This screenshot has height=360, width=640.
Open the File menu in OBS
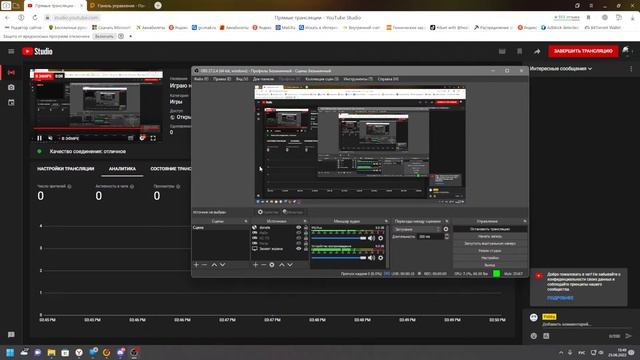(201, 79)
